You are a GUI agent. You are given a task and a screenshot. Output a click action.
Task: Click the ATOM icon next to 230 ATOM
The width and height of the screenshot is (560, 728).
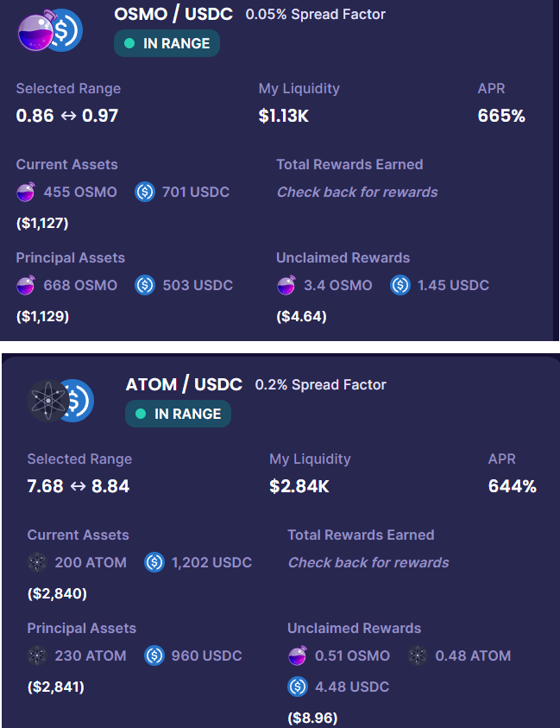pos(37,655)
